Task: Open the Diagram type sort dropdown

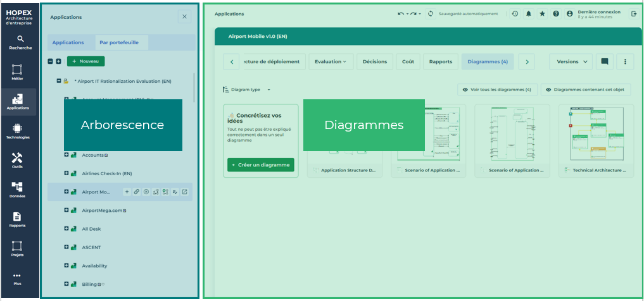Action: tap(246, 90)
